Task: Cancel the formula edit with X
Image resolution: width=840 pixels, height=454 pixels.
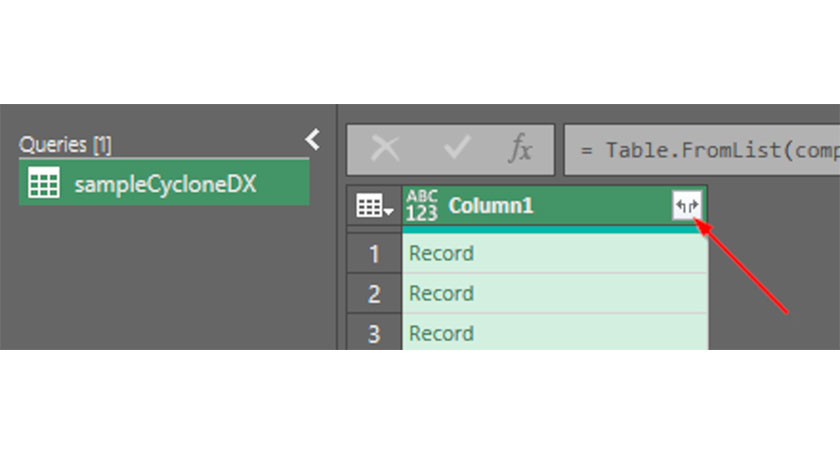Action: (x=385, y=150)
